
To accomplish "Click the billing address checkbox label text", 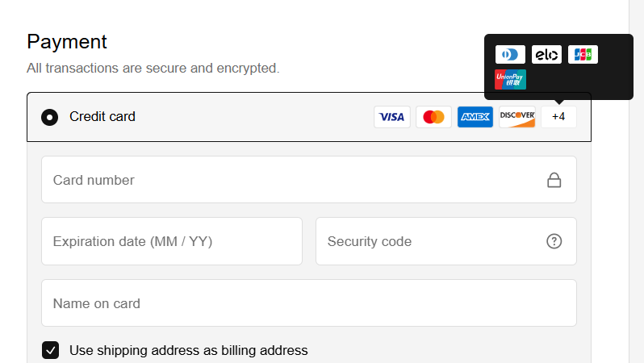I will (x=189, y=351).
